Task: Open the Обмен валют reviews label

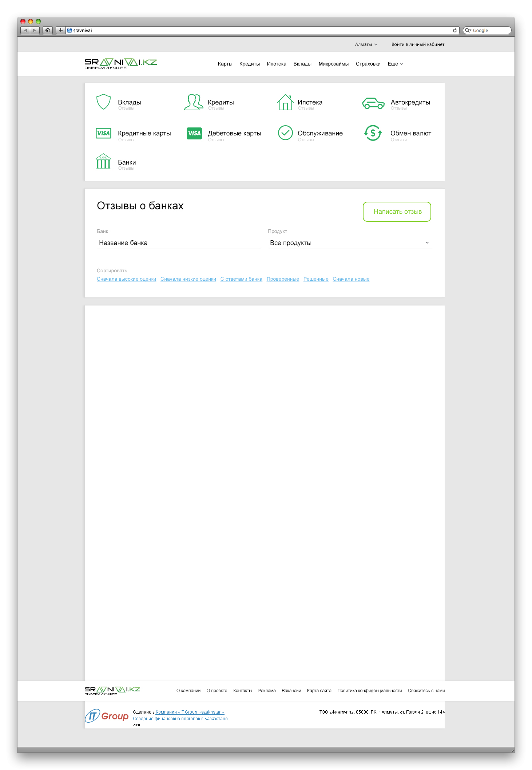Action: (x=411, y=133)
